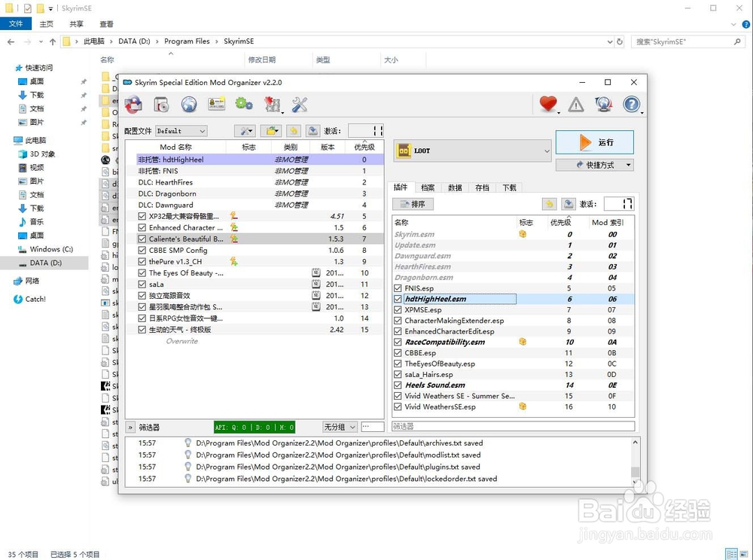Open the warning triangle Problems icon
This screenshot has width=753, height=560.
576,104
